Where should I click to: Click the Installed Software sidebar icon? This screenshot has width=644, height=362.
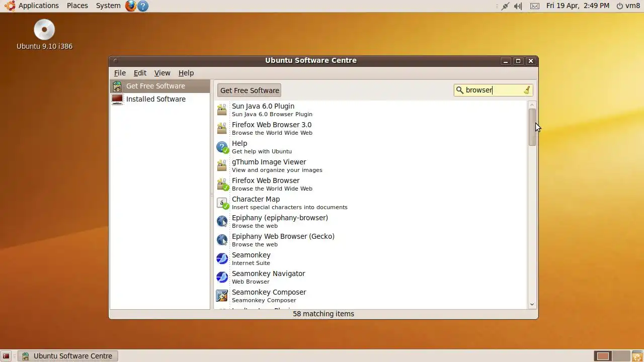coord(117,99)
